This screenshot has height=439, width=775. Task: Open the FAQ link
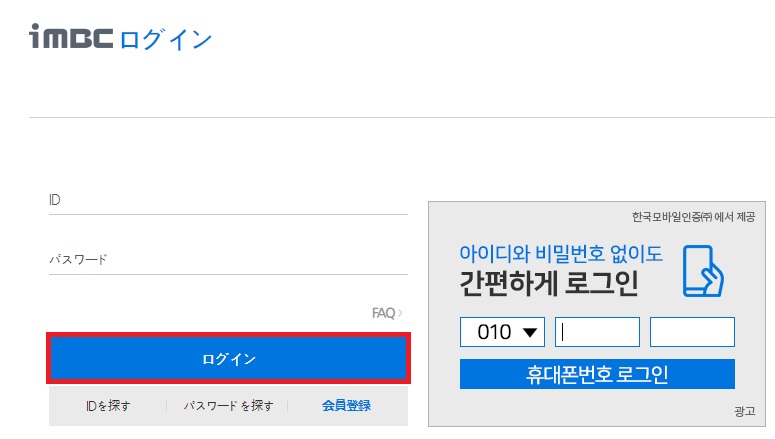(384, 313)
